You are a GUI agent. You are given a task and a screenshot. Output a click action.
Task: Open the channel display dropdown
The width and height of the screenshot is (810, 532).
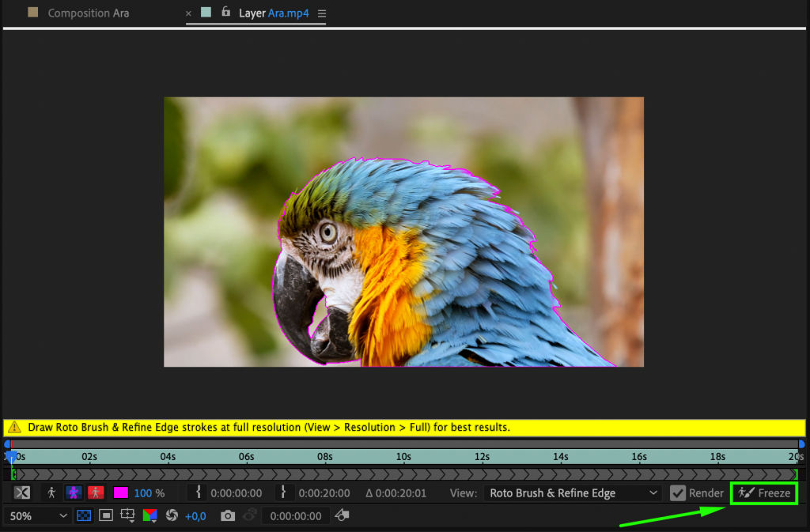click(150, 515)
